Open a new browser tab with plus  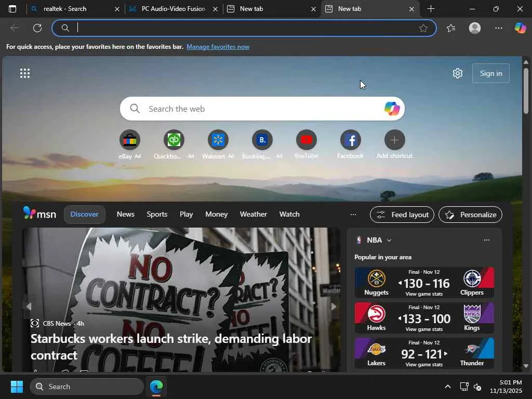tap(431, 9)
